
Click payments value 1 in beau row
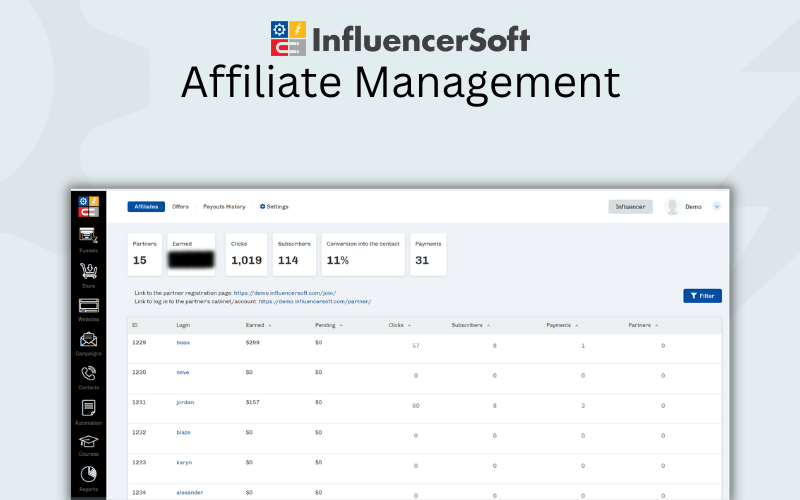[x=583, y=346]
